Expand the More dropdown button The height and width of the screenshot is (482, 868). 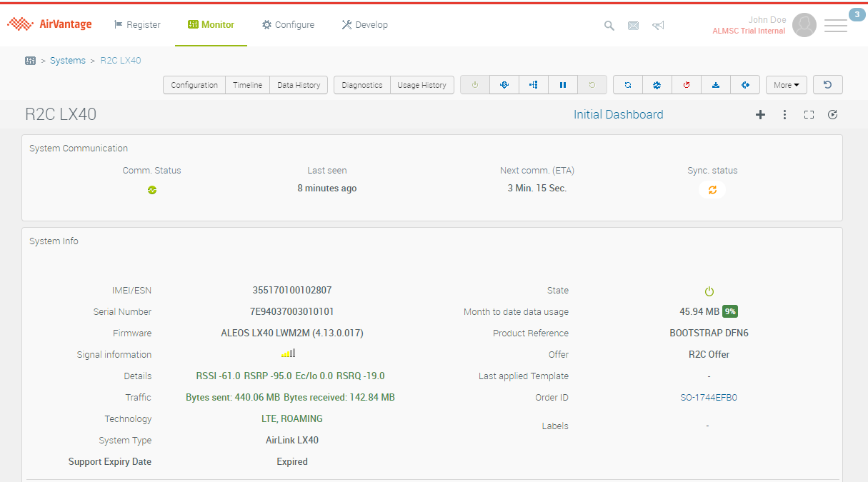click(x=786, y=85)
